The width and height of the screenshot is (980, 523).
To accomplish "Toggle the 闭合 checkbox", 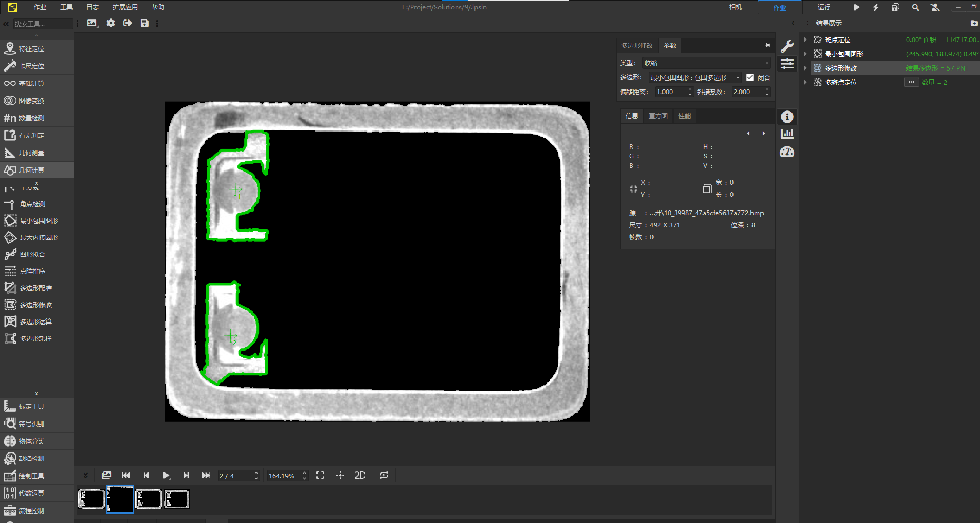I will 750,77.
